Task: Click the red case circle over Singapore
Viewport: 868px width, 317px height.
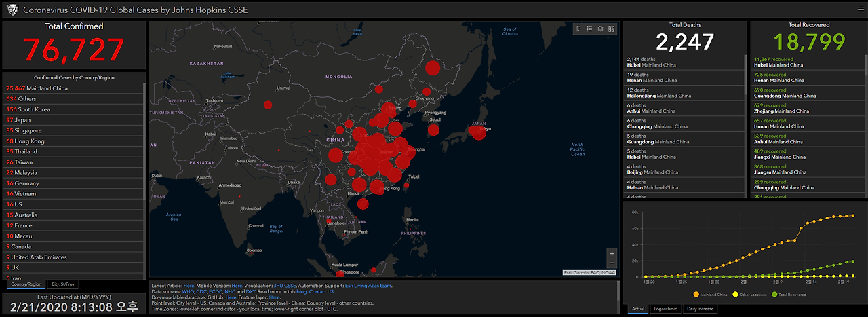Action: click(340, 274)
